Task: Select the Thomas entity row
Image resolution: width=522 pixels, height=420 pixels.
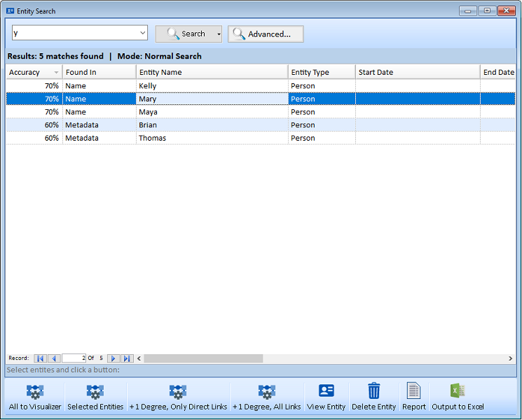Action: click(210, 138)
